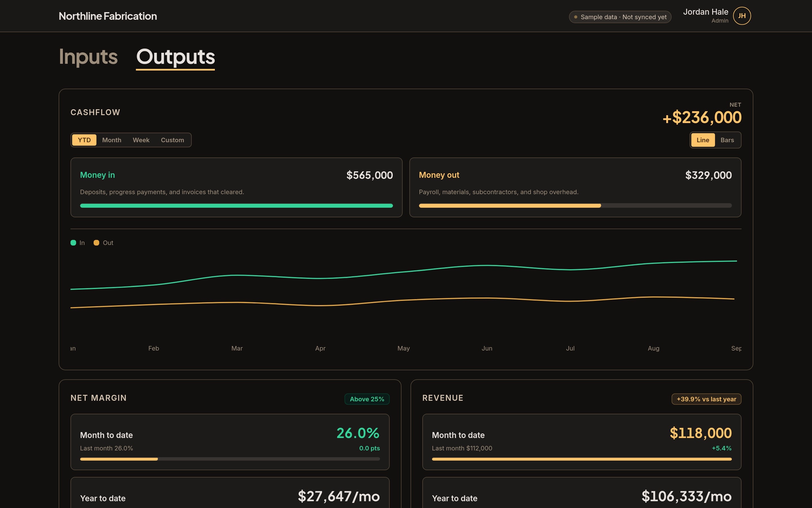Click the Last month $112,000 text
The width and height of the screenshot is (812, 508).
[462, 448]
